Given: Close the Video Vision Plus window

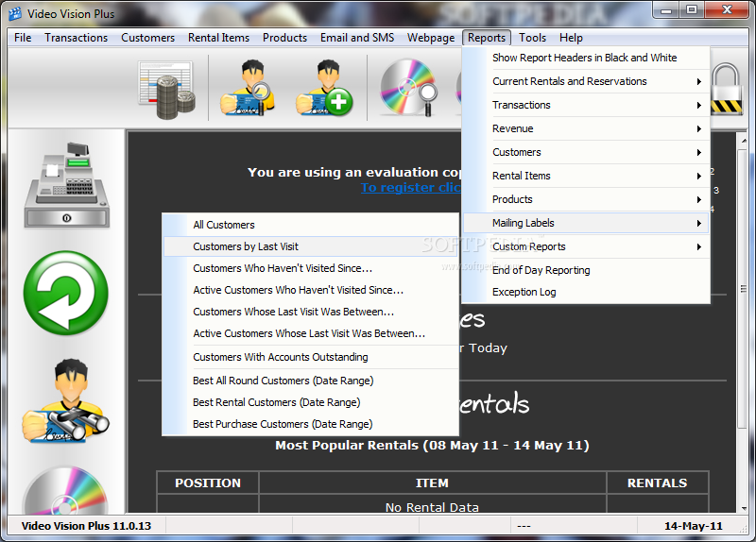Looking at the screenshot, I should point(727,9).
